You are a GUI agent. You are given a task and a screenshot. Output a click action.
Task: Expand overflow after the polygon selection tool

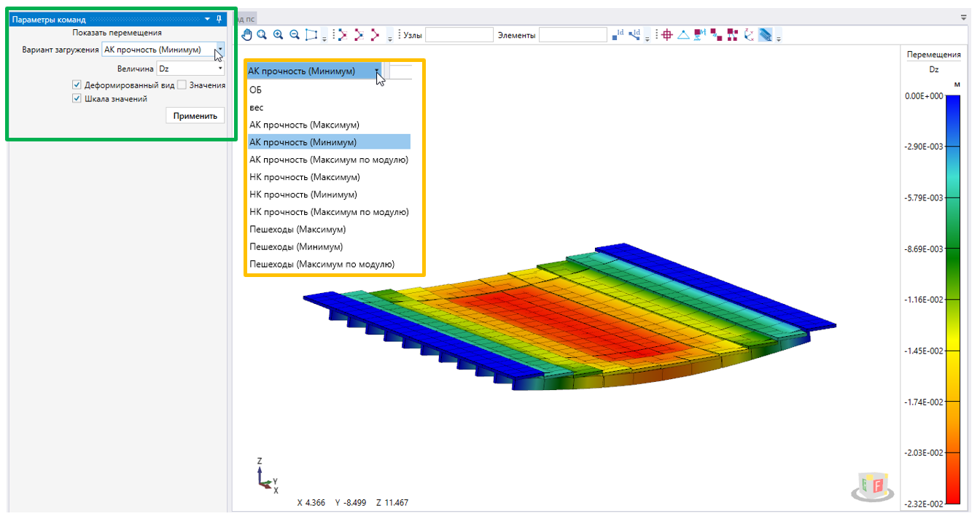coord(324,37)
